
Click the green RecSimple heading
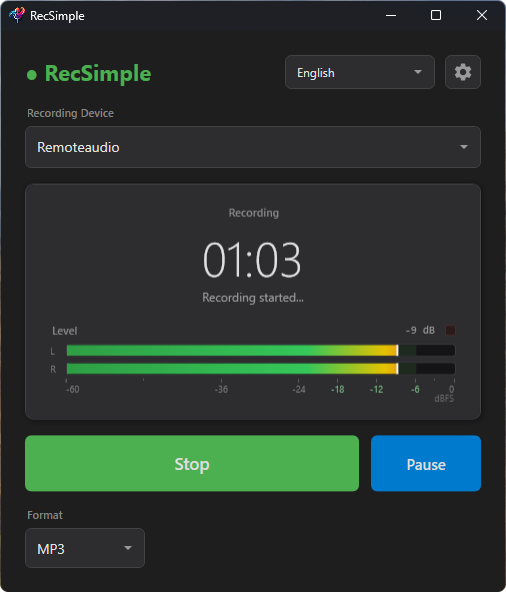(x=98, y=74)
